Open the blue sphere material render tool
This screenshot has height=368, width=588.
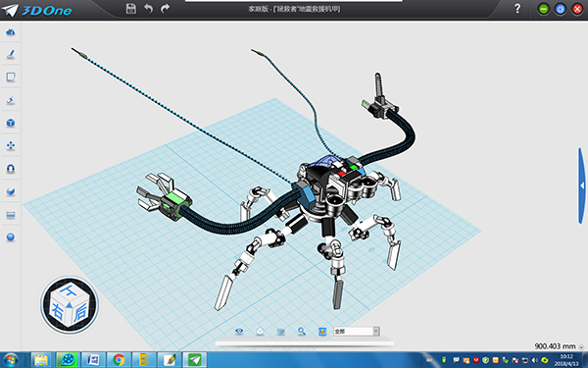click(11, 237)
